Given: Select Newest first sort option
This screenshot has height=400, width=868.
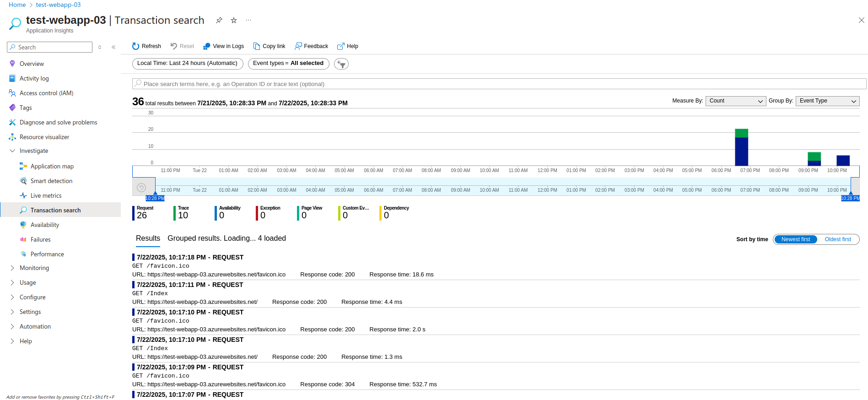Looking at the screenshot, I should (795, 239).
